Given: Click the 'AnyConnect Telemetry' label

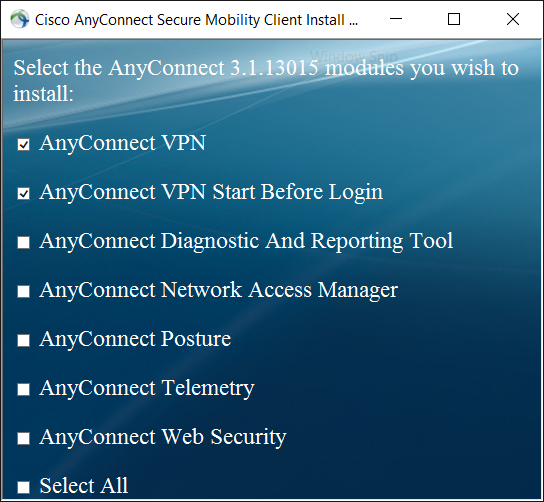Looking at the screenshot, I should tap(147, 389).
